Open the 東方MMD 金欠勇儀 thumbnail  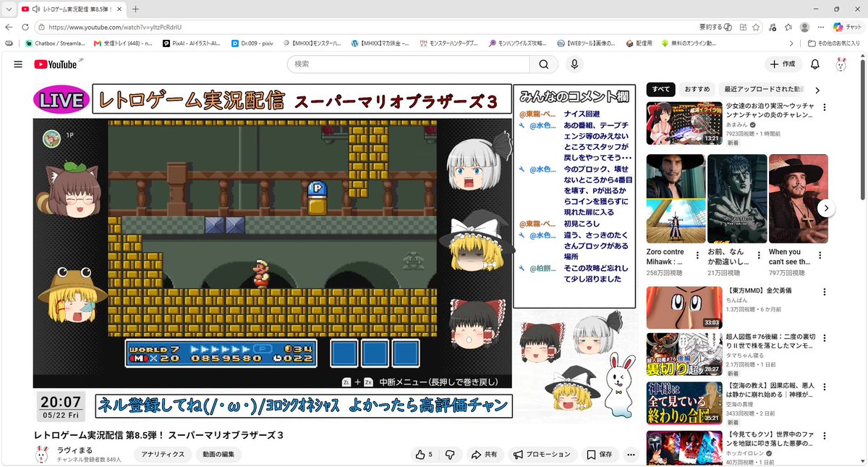pyautogui.click(x=684, y=308)
